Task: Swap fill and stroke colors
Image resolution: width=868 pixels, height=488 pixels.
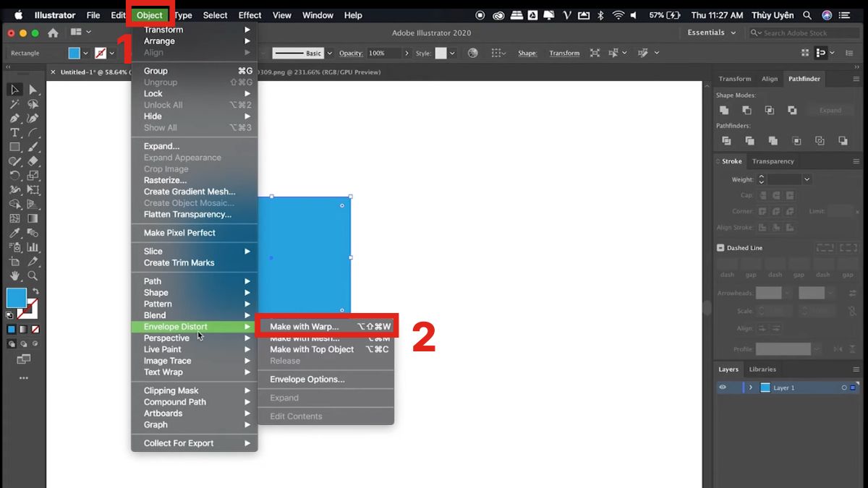Action: tap(35, 291)
